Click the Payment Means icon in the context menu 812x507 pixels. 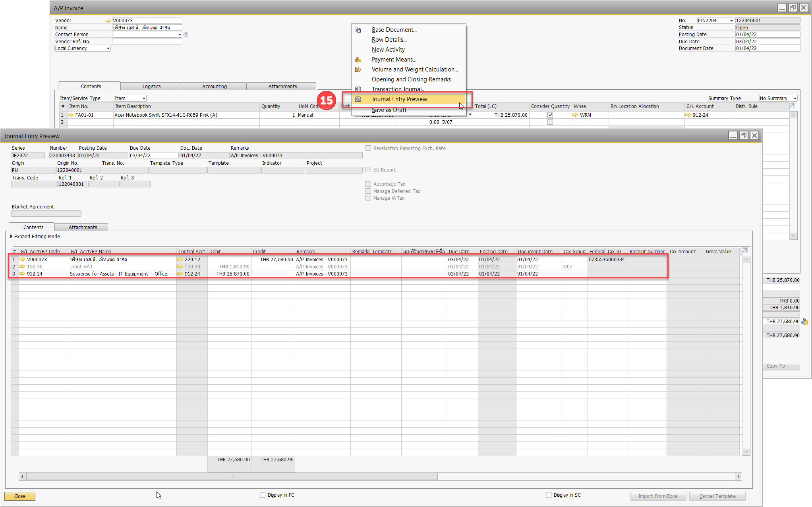pos(358,60)
